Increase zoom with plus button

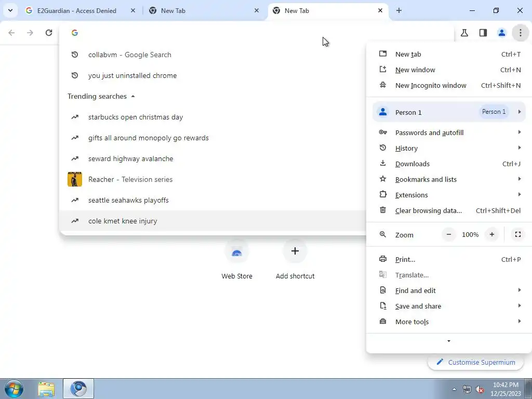click(491, 234)
